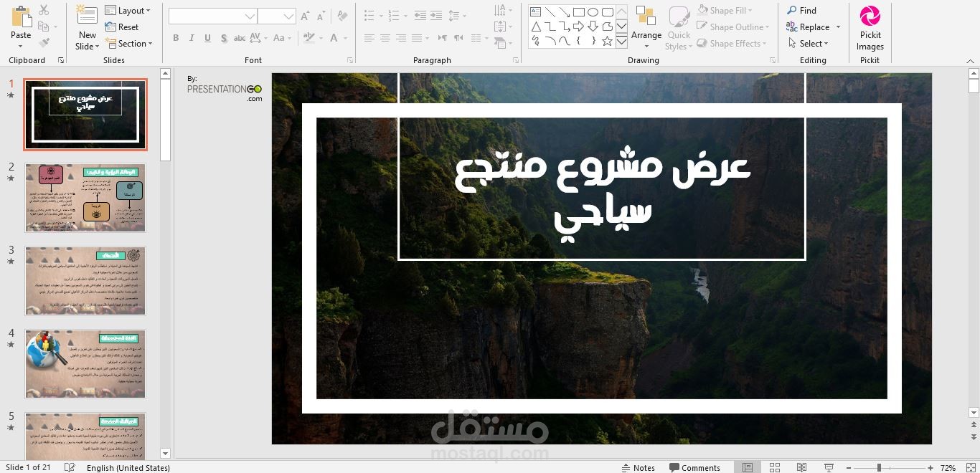Toggle bold formatting
Screen dimensions: 980x473
pos(176,38)
